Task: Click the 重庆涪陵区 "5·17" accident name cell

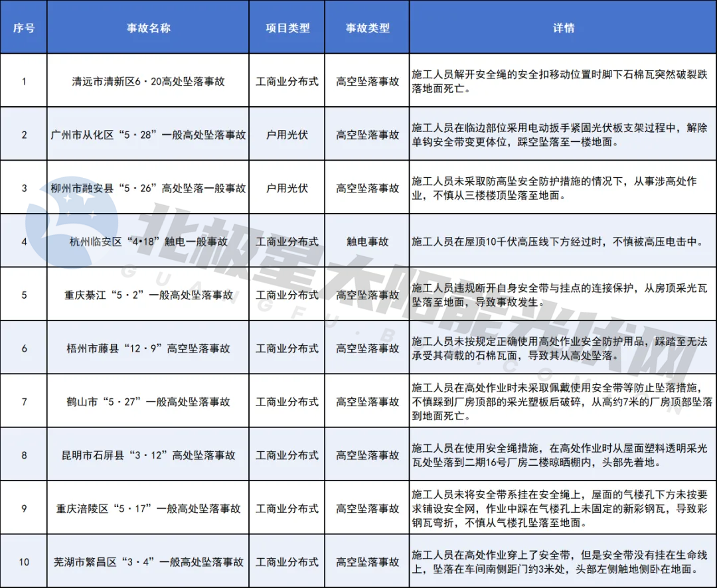Action: pyautogui.click(x=148, y=508)
